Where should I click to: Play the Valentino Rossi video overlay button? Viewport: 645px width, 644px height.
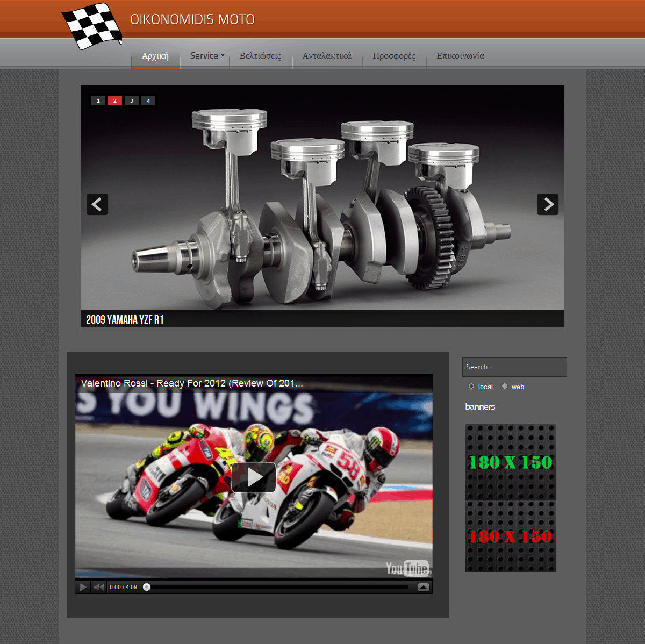[x=254, y=477]
